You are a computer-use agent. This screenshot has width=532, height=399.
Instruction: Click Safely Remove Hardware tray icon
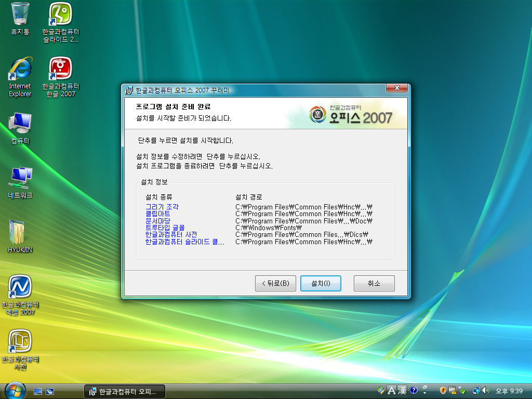(x=461, y=391)
